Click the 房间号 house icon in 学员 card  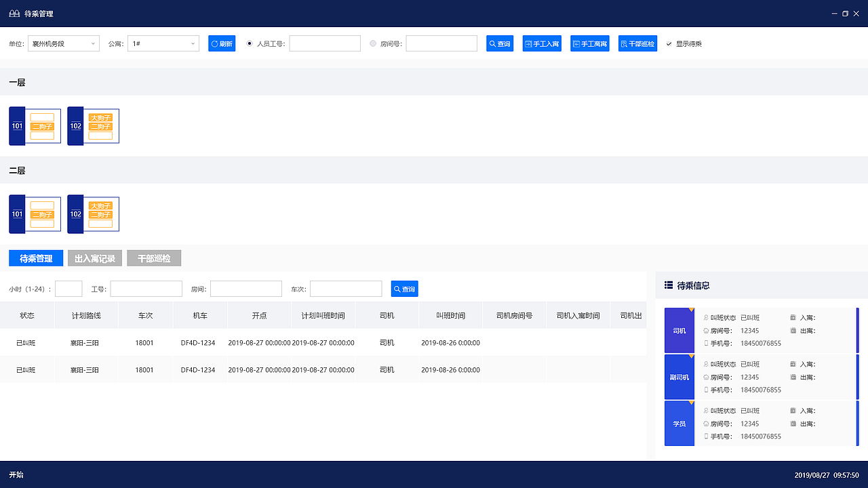[706, 424]
